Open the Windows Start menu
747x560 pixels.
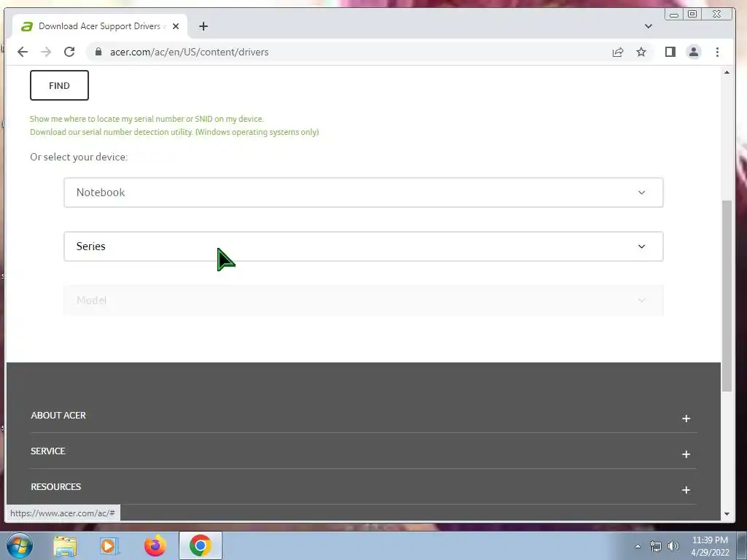20,545
